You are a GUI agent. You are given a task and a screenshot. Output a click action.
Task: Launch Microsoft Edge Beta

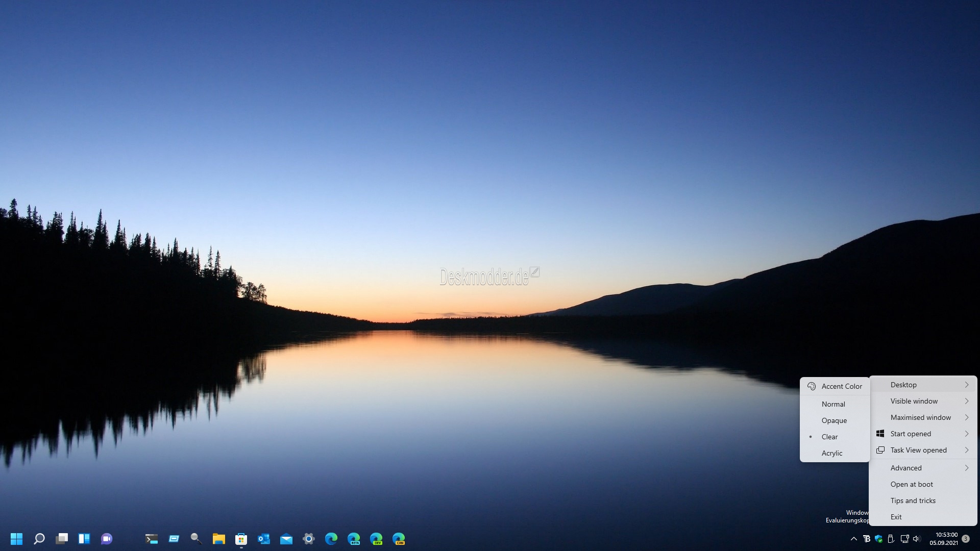click(x=354, y=539)
